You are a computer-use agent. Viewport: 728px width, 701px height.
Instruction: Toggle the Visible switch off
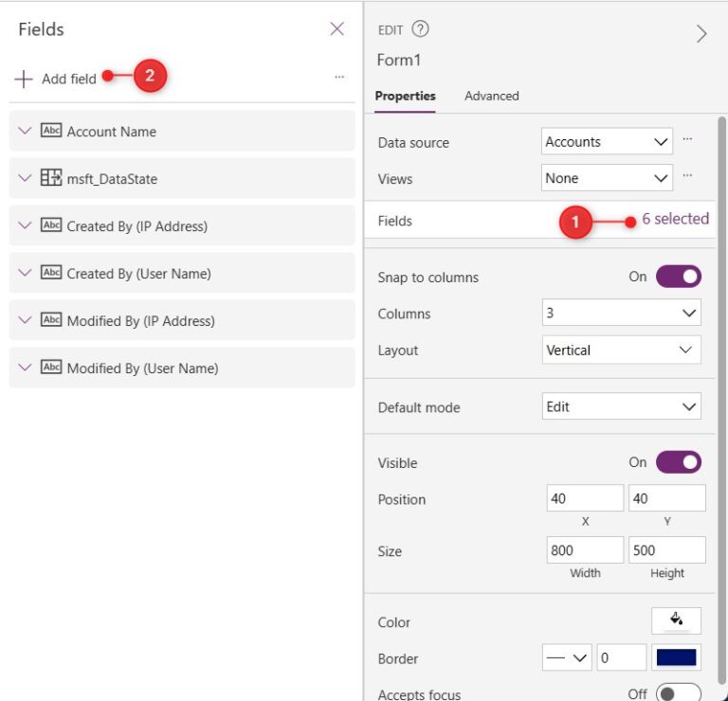tap(678, 462)
